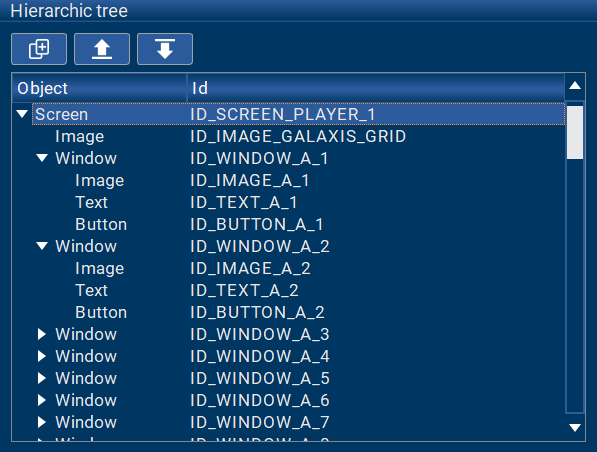Click the move down arrow icon
The width and height of the screenshot is (597, 452).
[165, 49]
